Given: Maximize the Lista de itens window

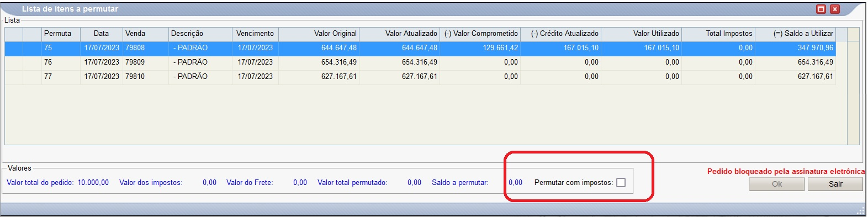Looking at the screenshot, I should tap(821, 9).
